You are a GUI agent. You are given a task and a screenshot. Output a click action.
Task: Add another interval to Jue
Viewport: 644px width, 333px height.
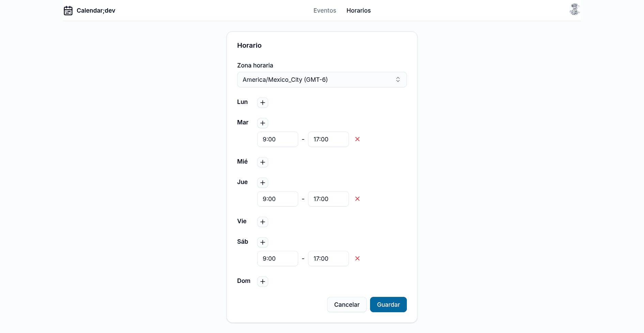point(262,183)
